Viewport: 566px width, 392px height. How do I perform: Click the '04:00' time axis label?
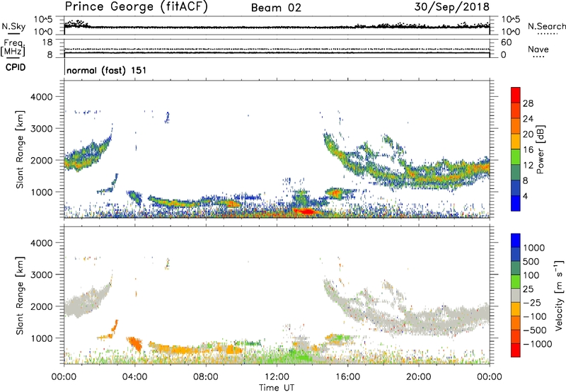click(x=135, y=377)
